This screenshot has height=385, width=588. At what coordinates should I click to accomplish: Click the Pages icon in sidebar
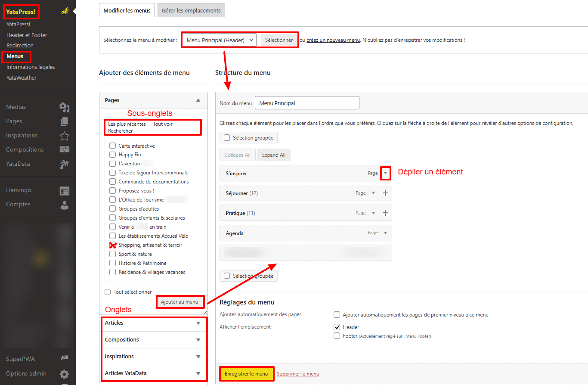tap(64, 121)
